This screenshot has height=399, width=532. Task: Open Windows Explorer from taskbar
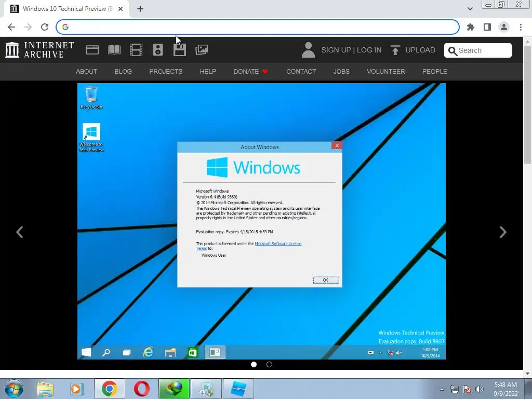(x=45, y=389)
